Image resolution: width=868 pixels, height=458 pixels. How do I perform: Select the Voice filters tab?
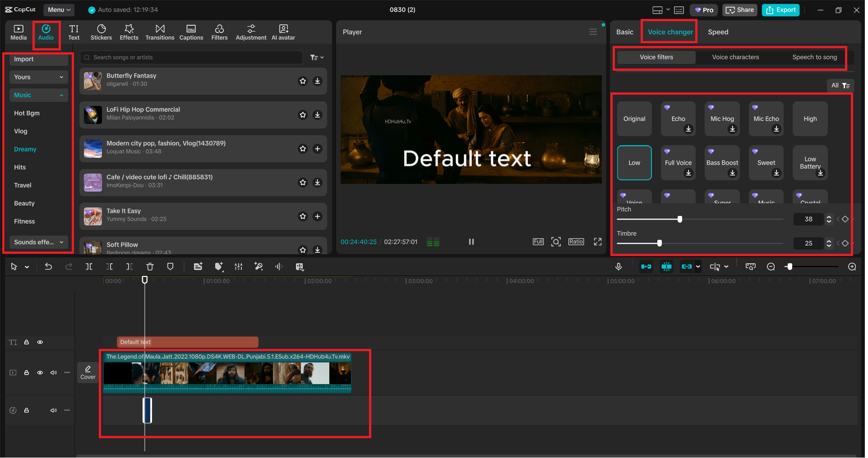[656, 57]
